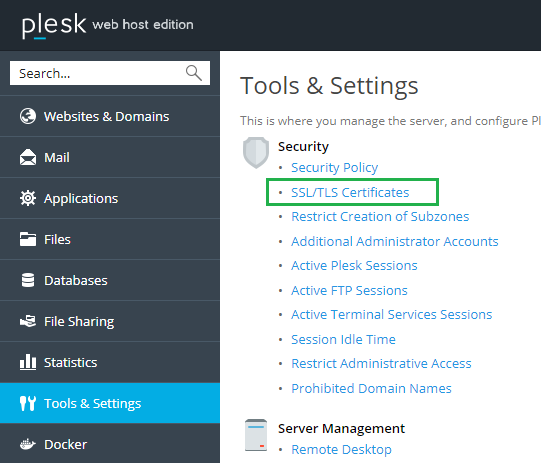Viewport: 541px width, 463px height.
Task: Click the Files folder icon
Action: (x=28, y=239)
